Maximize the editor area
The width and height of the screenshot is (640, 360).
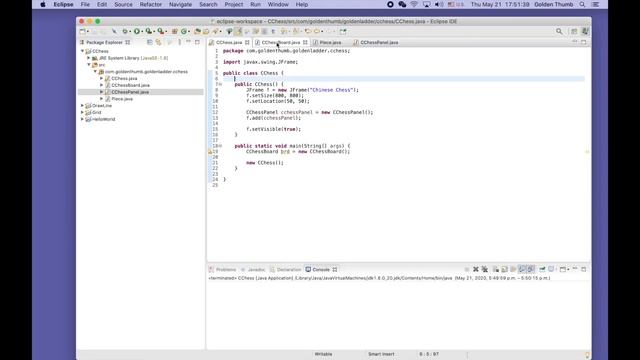pyautogui.click(x=584, y=42)
